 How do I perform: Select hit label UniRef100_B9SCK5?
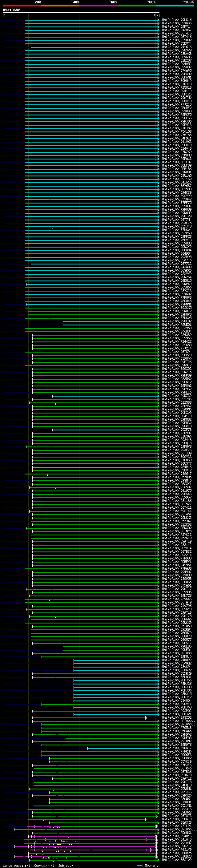point(177,308)
